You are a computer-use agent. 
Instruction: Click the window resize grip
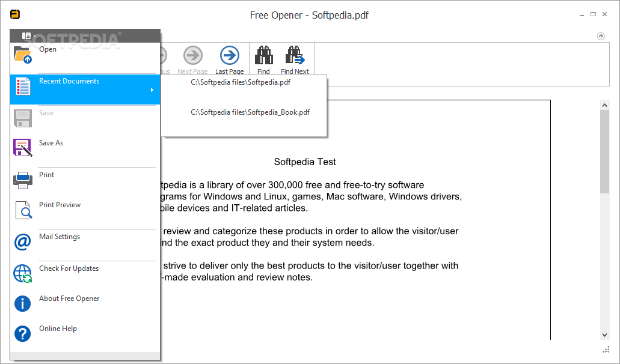click(x=606, y=350)
